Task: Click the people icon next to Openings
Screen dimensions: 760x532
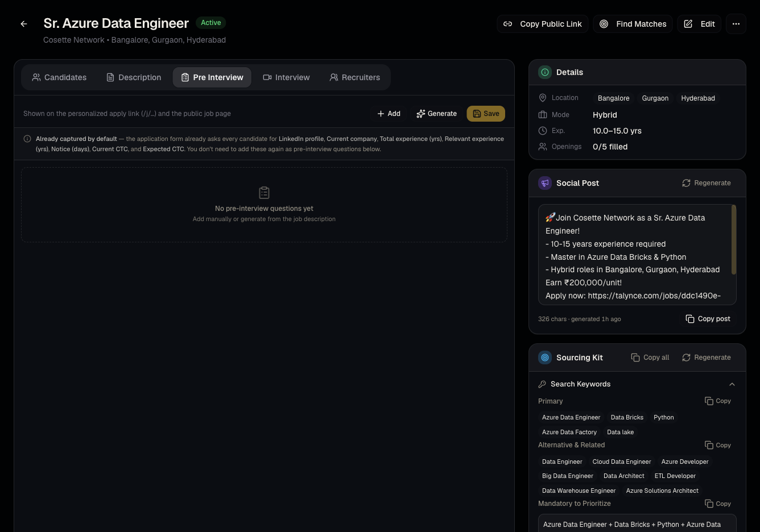Action: tap(543, 147)
